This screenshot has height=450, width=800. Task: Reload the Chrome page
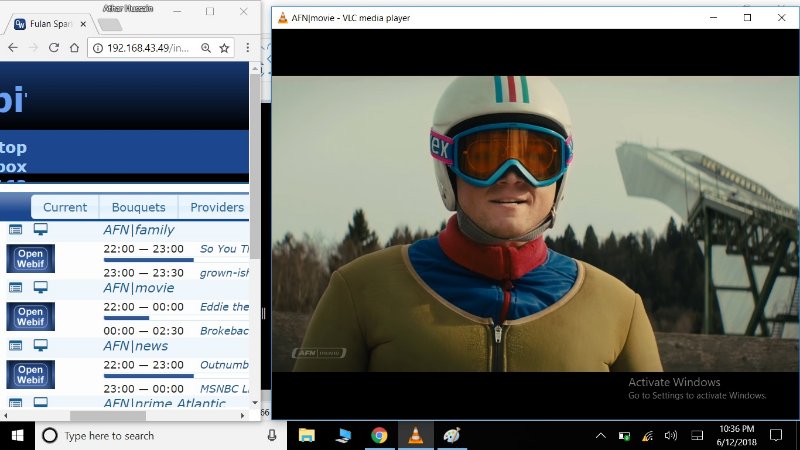click(54, 48)
